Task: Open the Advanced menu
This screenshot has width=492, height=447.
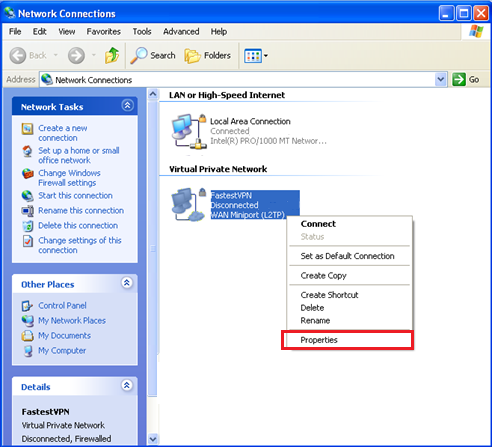Action: click(x=181, y=32)
